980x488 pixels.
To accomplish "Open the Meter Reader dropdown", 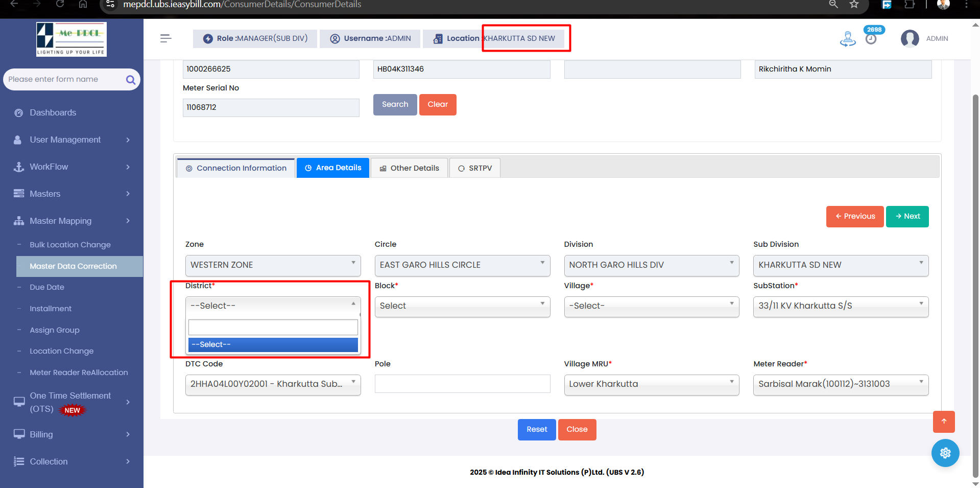I will point(841,385).
